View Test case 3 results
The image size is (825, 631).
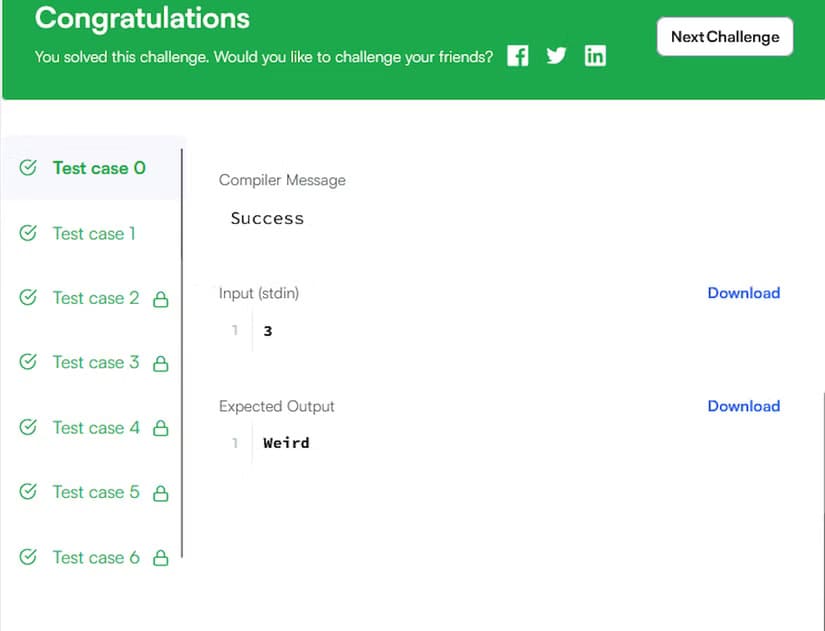[x=95, y=363]
